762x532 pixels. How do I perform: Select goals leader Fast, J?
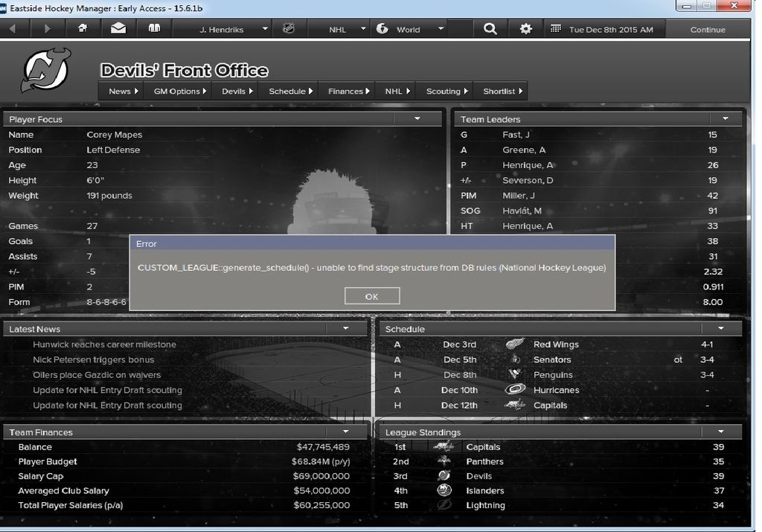click(x=516, y=135)
